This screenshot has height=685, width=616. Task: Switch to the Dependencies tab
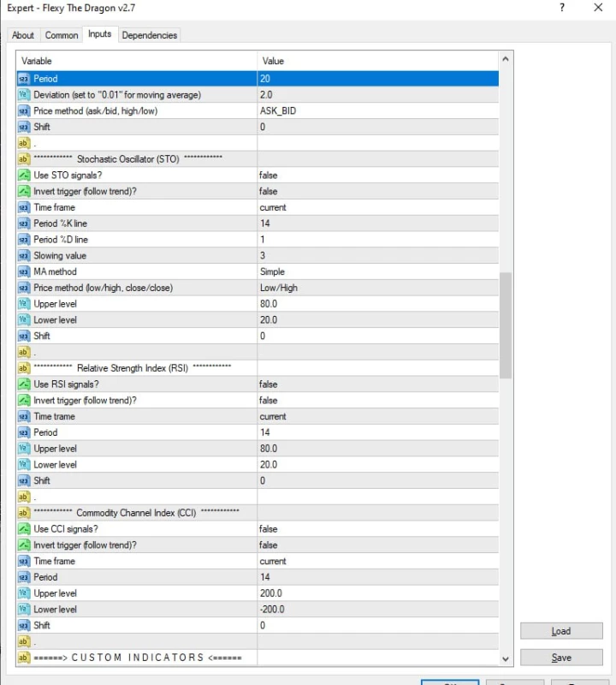point(150,35)
